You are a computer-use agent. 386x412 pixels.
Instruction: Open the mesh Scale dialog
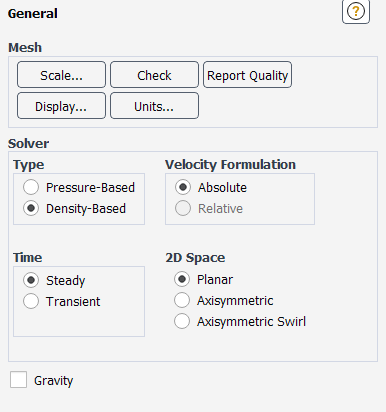click(61, 75)
